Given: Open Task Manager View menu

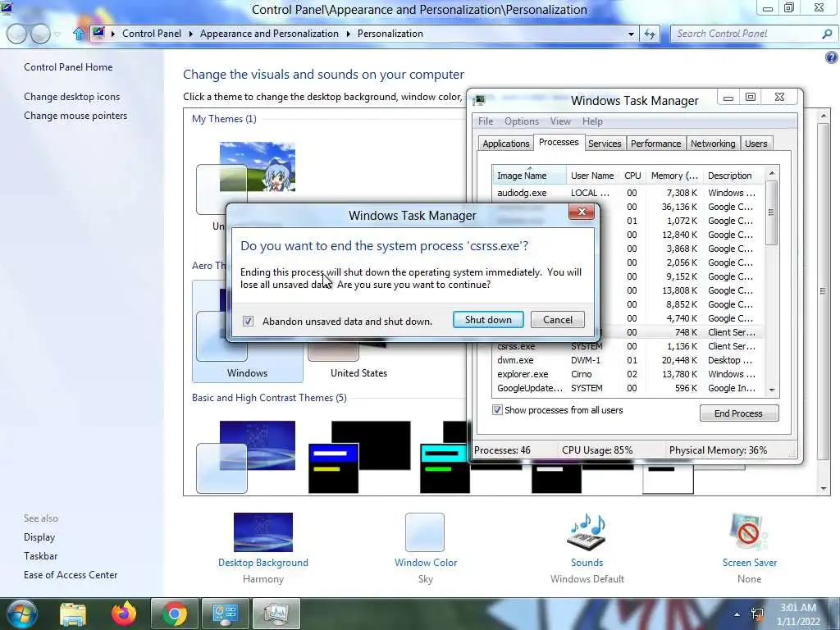Looking at the screenshot, I should pos(560,121).
